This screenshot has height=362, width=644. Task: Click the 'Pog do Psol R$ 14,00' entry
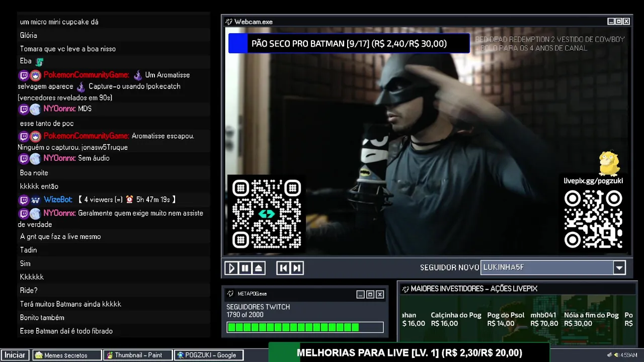(x=506, y=319)
